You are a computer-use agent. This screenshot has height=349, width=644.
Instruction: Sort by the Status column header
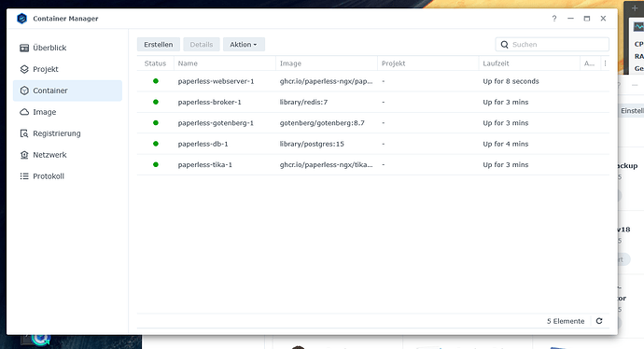[155, 63]
